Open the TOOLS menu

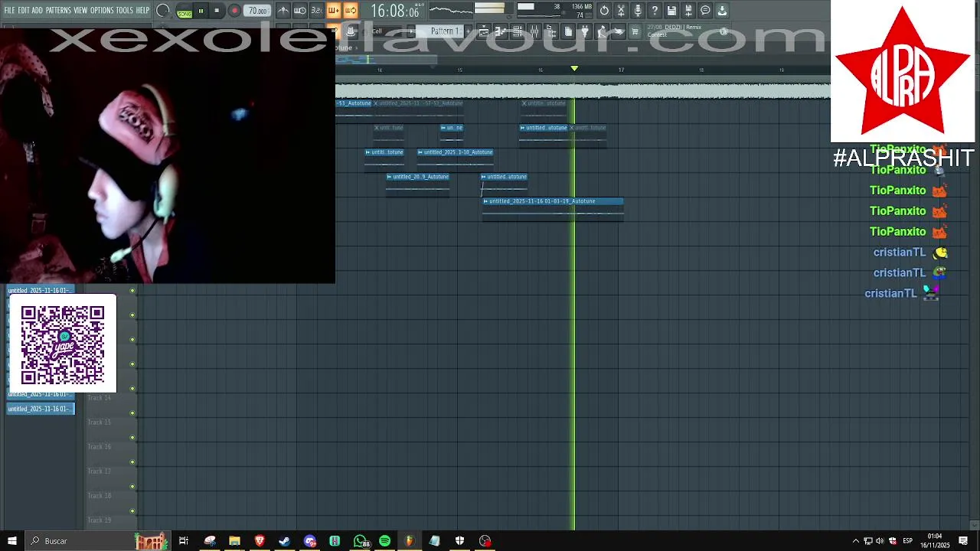tap(125, 11)
